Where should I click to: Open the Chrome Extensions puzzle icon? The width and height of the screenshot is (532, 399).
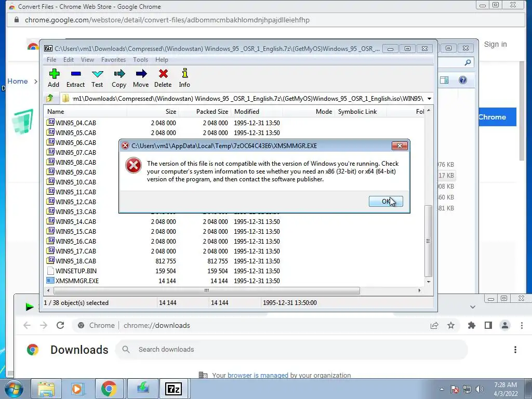pyautogui.click(x=472, y=326)
